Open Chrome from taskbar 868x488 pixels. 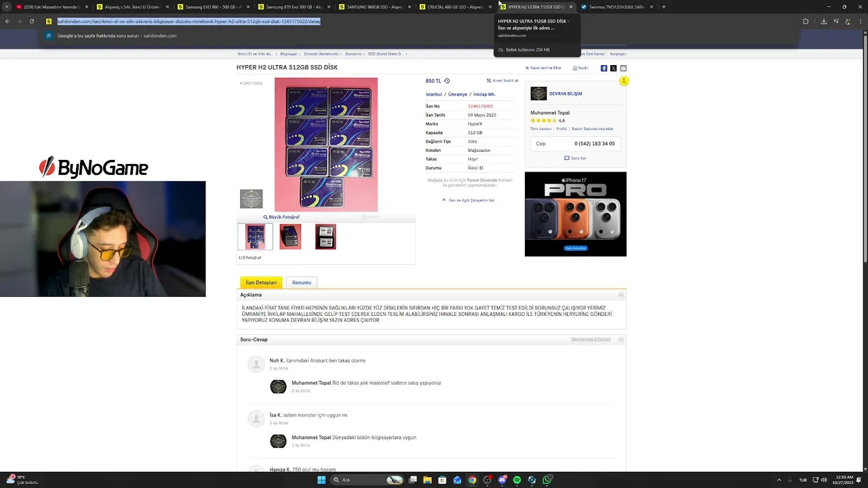point(472,480)
